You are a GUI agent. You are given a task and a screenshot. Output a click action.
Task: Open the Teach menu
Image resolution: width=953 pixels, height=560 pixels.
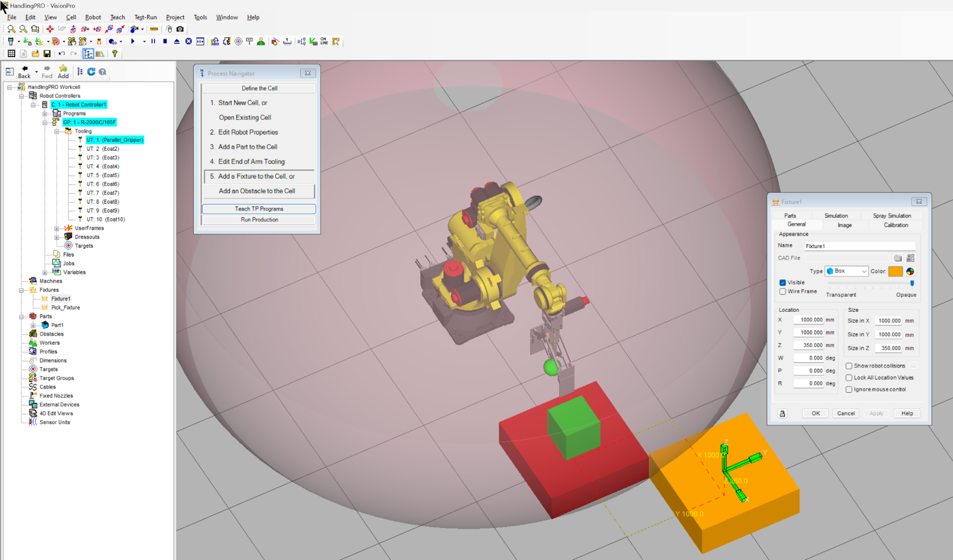coord(117,17)
